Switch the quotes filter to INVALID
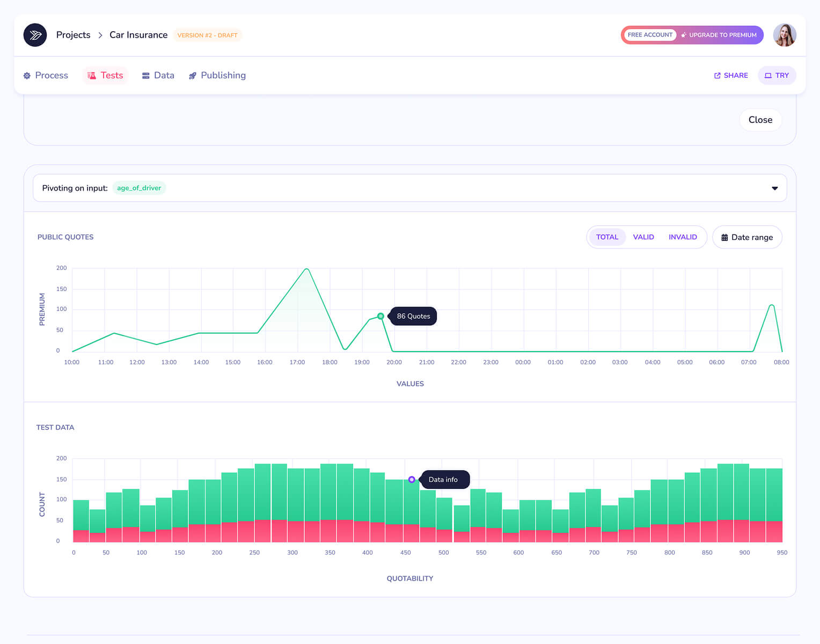Viewport: 820px width, 644px height. (x=683, y=237)
